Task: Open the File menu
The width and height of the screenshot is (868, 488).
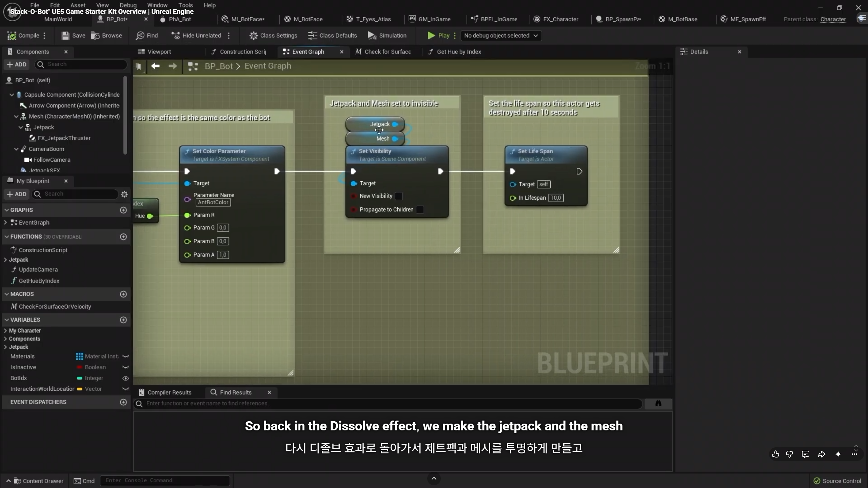Action: click(x=35, y=5)
